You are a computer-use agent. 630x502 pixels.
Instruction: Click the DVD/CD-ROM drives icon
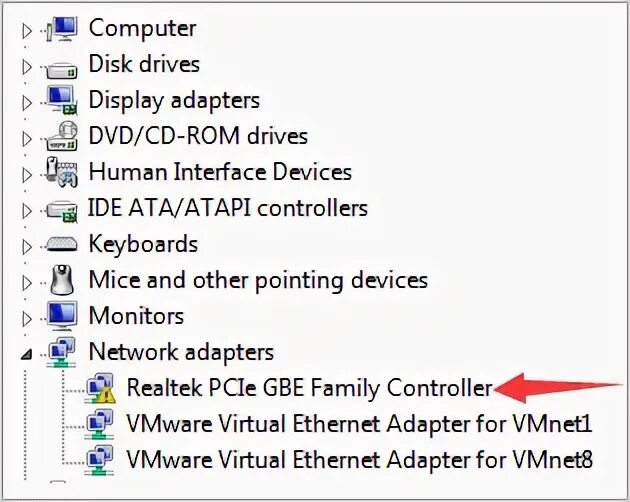tap(61, 136)
